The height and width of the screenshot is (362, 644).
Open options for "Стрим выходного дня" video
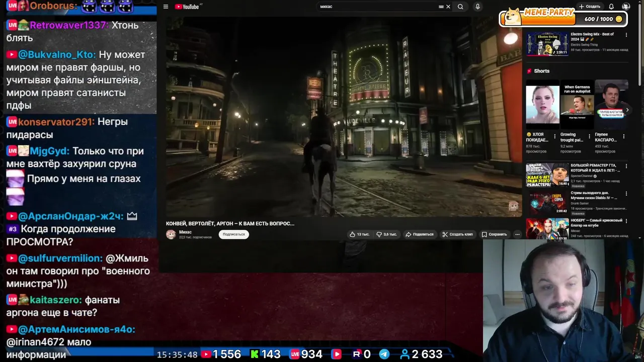[x=626, y=194]
